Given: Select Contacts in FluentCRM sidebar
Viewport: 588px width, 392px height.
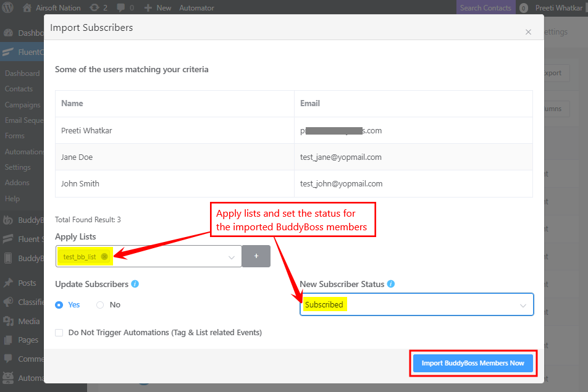Looking at the screenshot, I should tap(20, 88).
